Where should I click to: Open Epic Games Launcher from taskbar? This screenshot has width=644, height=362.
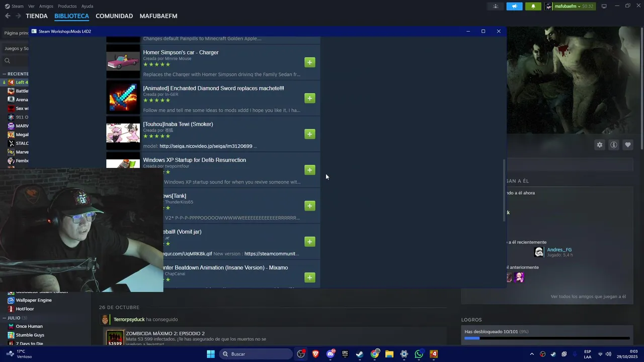click(345, 354)
